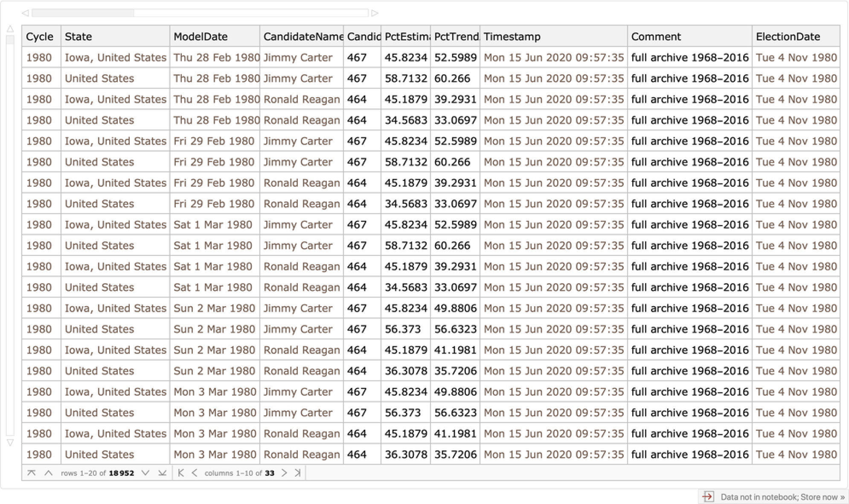Click the store data arrow icon

(x=708, y=497)
